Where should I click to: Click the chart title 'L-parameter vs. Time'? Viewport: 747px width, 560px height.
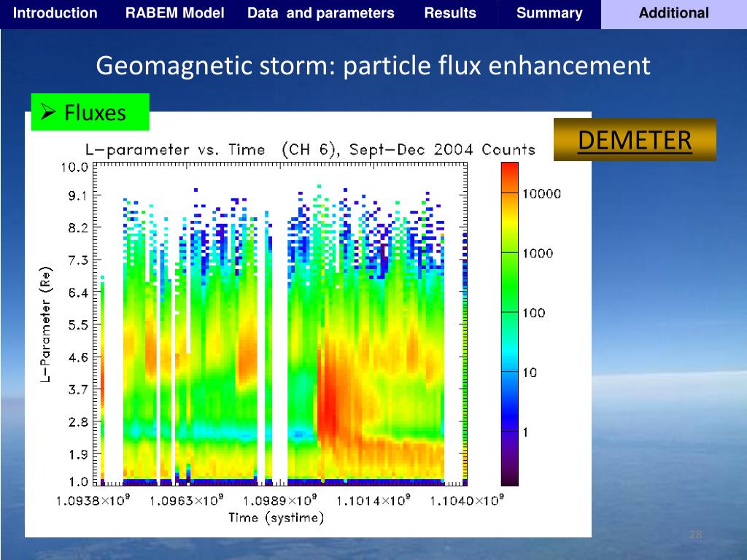[310, 149]
